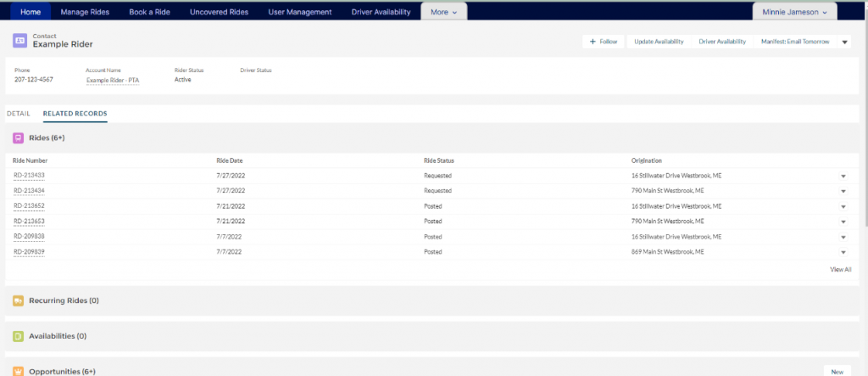This screenshot has height=376, width=868.
Task: Click View All under Rides
Action: (x=841, y=269)
